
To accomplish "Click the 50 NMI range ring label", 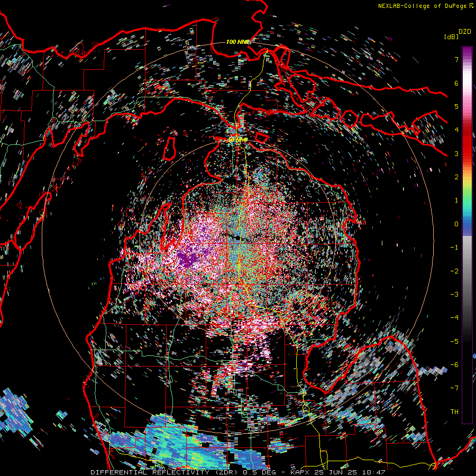I will click(237, 140).
